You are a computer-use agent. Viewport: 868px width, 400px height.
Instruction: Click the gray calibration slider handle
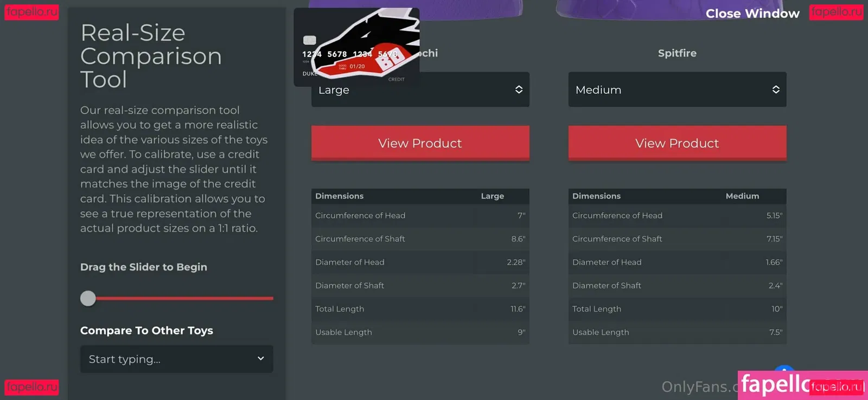[88, 298]
